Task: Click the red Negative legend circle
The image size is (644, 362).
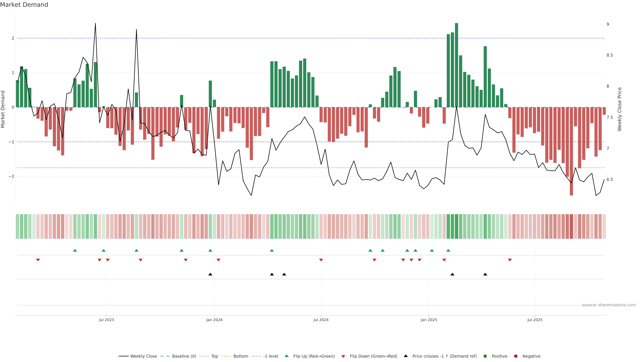Action: [516, 356]
